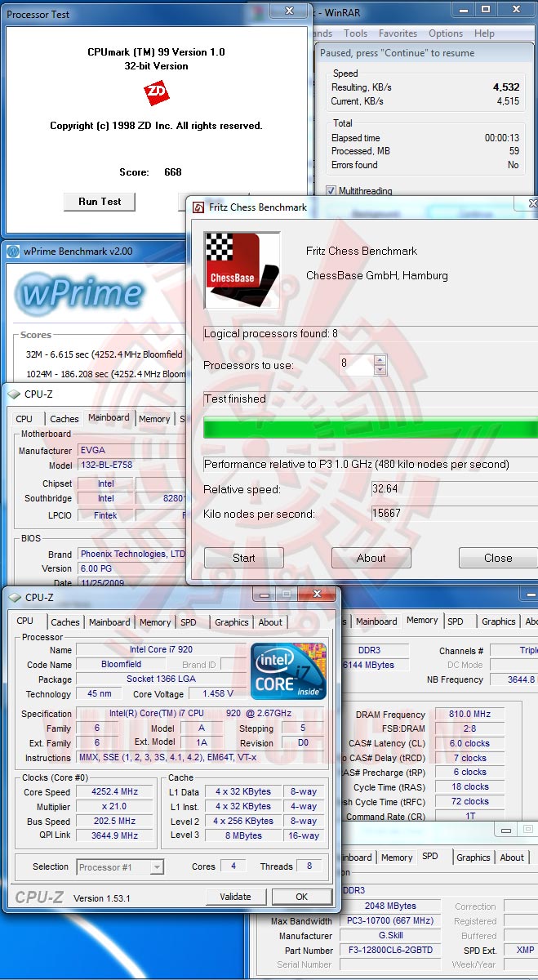Open the WinRAR Options menu
This screenshot has height=980, width=538.
pyautogui.click(x=446, y=33)
